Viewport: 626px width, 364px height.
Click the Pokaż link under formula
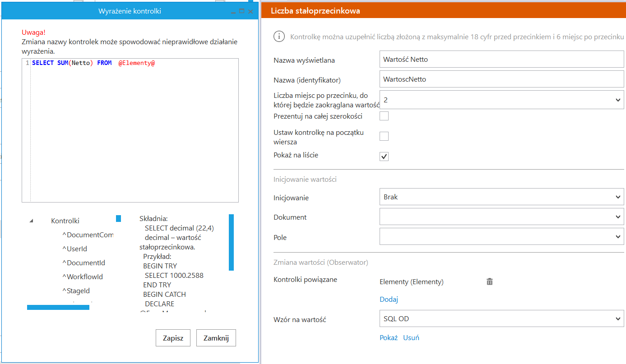coord(389,337)
